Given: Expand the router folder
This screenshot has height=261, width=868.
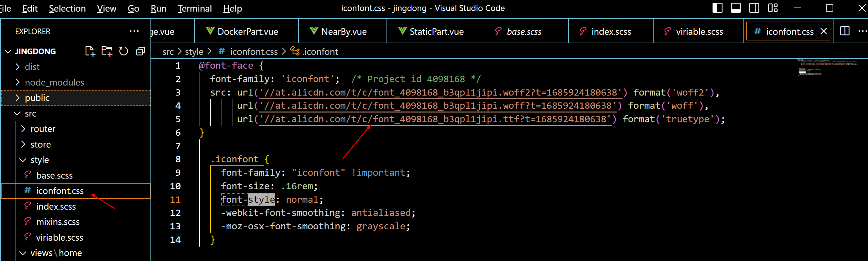Looking at the screenshot, I should (x=23, y=129).
